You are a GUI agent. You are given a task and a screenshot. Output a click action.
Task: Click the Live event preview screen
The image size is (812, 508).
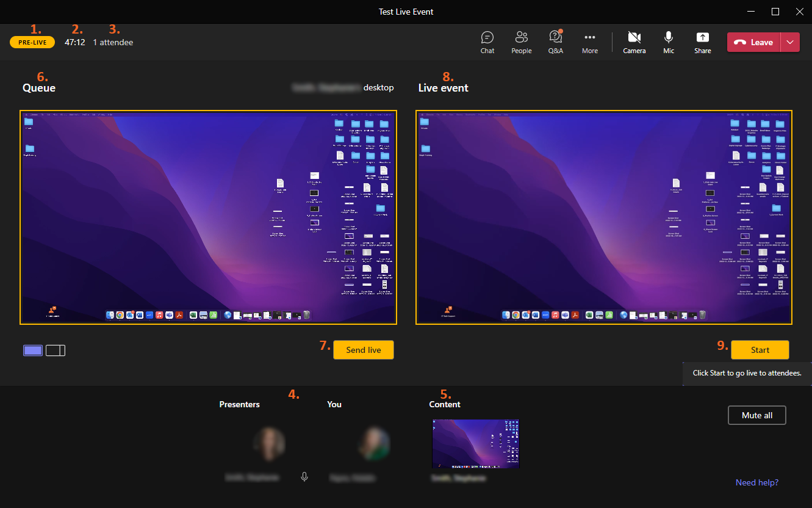[604, 217]
